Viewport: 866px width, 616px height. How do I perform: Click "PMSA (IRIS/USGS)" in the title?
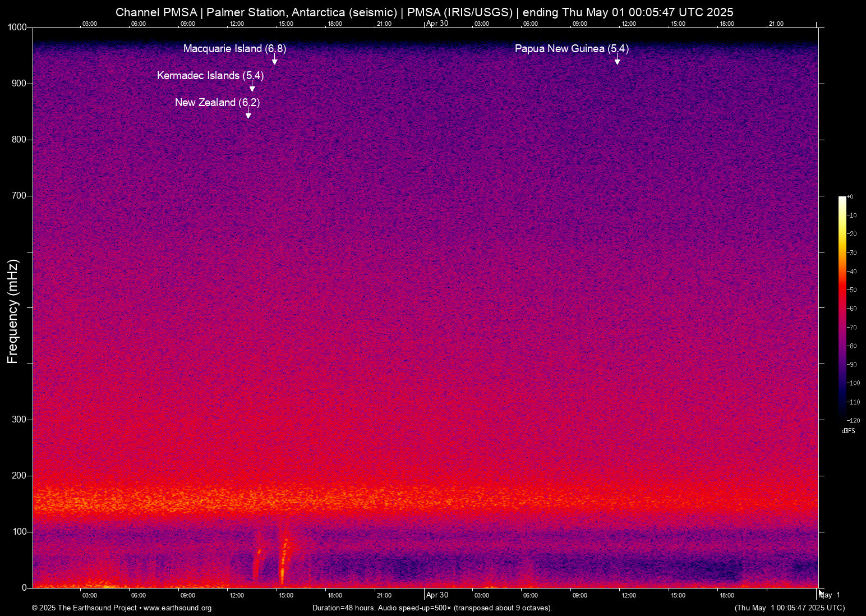click(460, 12)
